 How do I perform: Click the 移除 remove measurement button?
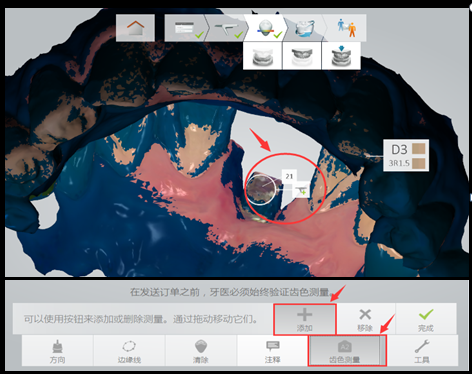tap(365, 319)
